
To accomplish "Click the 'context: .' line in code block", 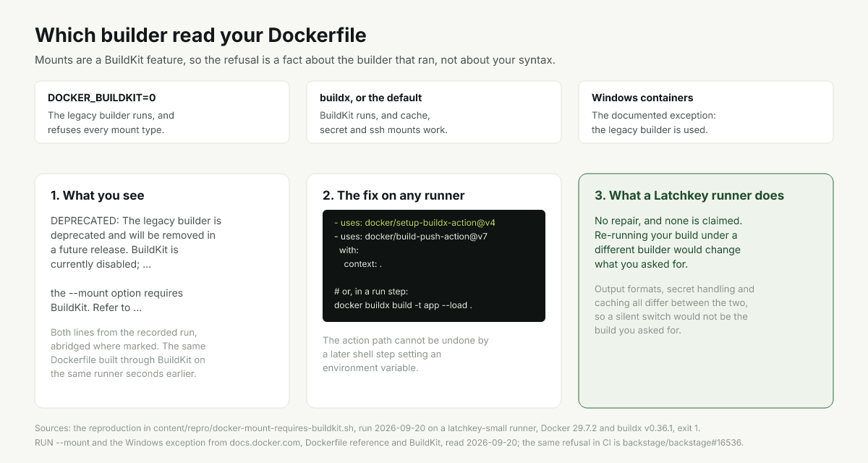I will coord(362,263).
